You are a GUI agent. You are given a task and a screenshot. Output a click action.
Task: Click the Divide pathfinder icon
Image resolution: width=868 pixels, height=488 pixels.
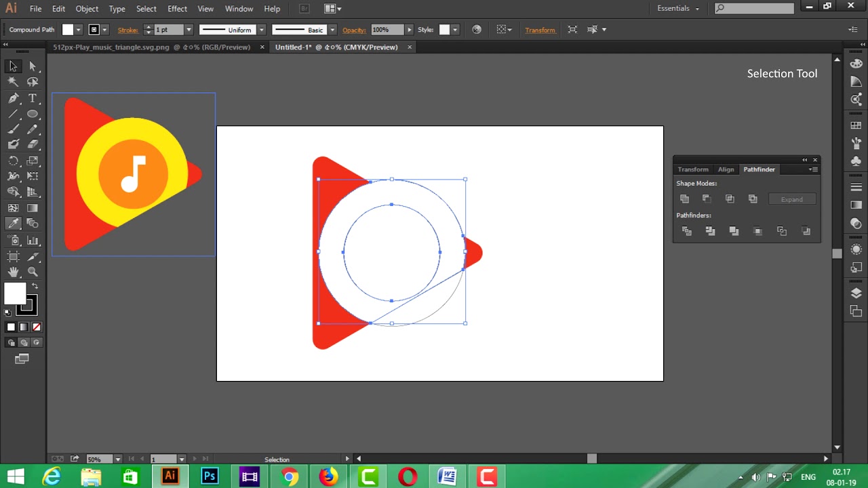click(x=687, y=231)
